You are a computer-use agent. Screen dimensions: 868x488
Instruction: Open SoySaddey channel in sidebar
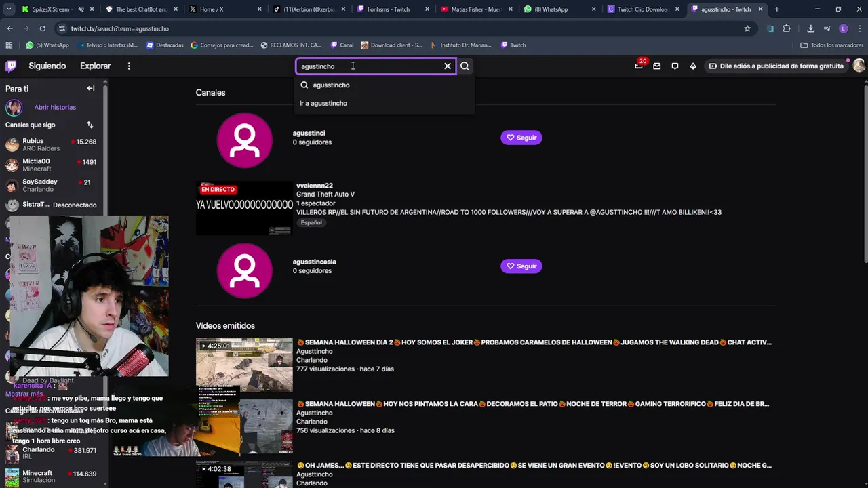(x=52, y=185)
